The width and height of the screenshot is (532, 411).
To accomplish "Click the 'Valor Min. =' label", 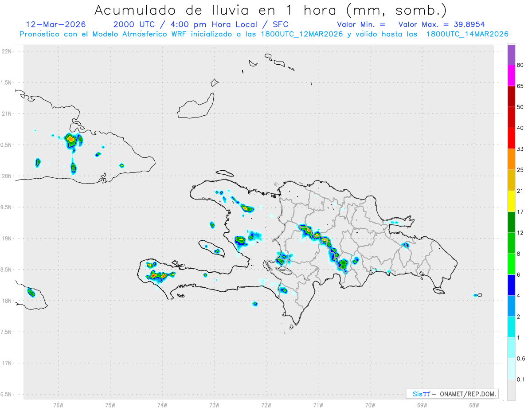I will [x=361, y=24].
